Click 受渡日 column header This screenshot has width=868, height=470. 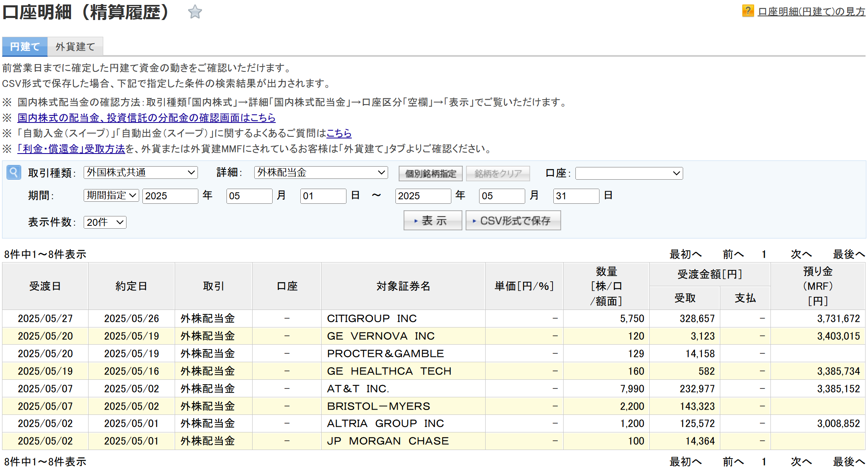45,286
